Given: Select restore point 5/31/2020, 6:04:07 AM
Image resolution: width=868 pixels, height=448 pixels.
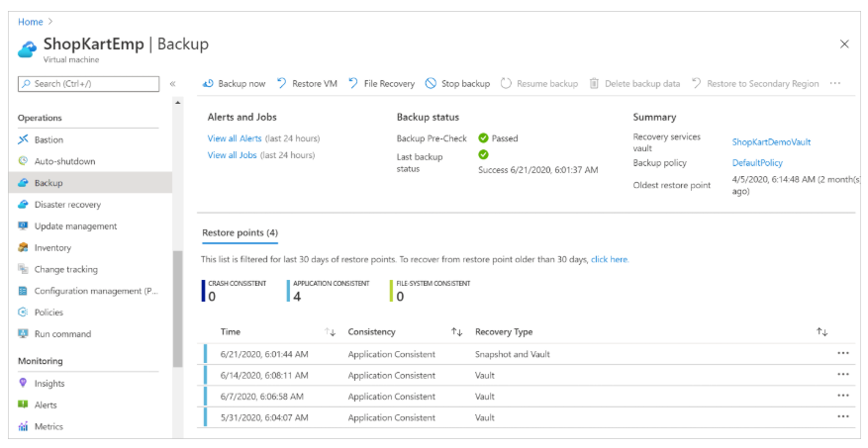Looking at the screenshot, I should coord(264,417).
